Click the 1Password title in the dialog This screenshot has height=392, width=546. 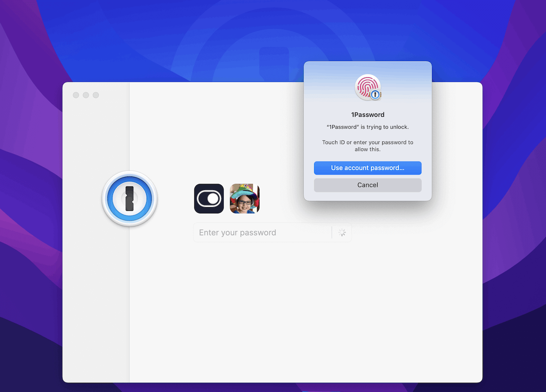tap(367, 114)
